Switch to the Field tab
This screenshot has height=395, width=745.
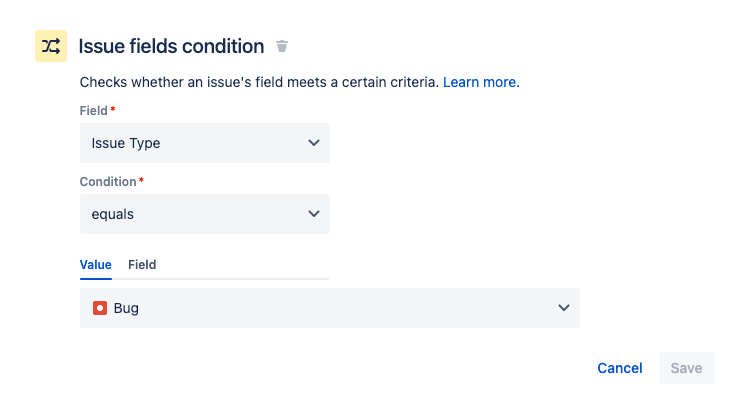pyautogui.click(x=142, y=265)
